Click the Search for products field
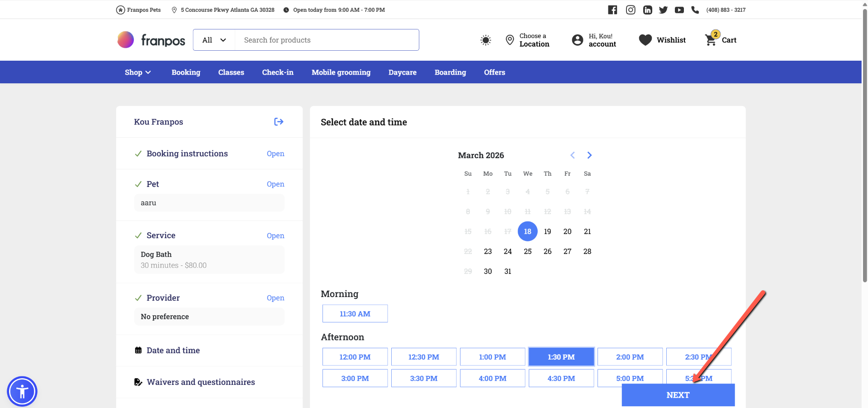This screenshot has width=868, height=408. [327, 40]
